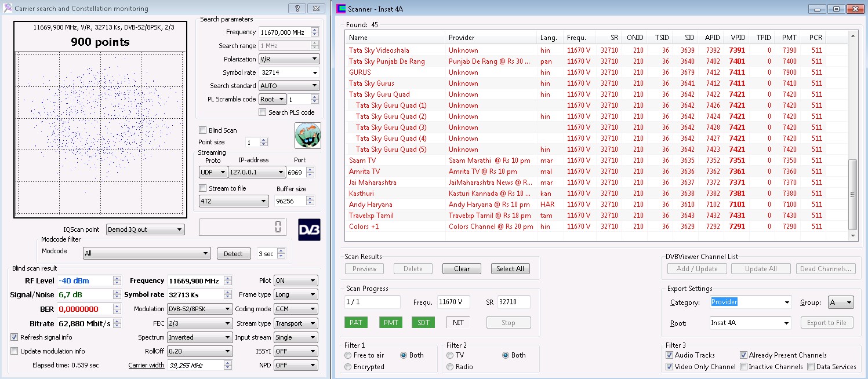The width and height of the screenshot is (868, 379).
Task: Select the Colors +1 channel row
Action: coord(596,227)
